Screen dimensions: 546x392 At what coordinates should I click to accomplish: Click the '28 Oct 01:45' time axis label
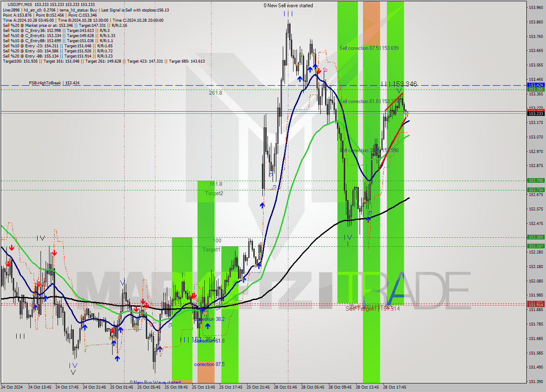285,387
